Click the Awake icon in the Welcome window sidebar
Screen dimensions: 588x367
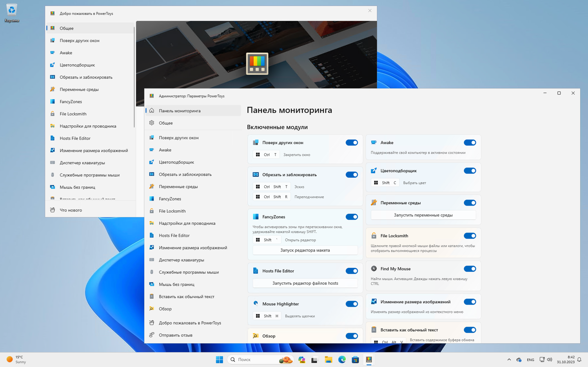[53, 52]
